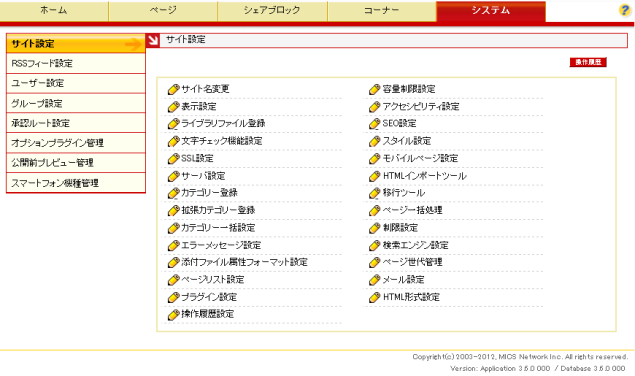Click pencil icon beside ライブラリファイル登録
Viewport: 635px width, 376px height.
click(173, 124)
